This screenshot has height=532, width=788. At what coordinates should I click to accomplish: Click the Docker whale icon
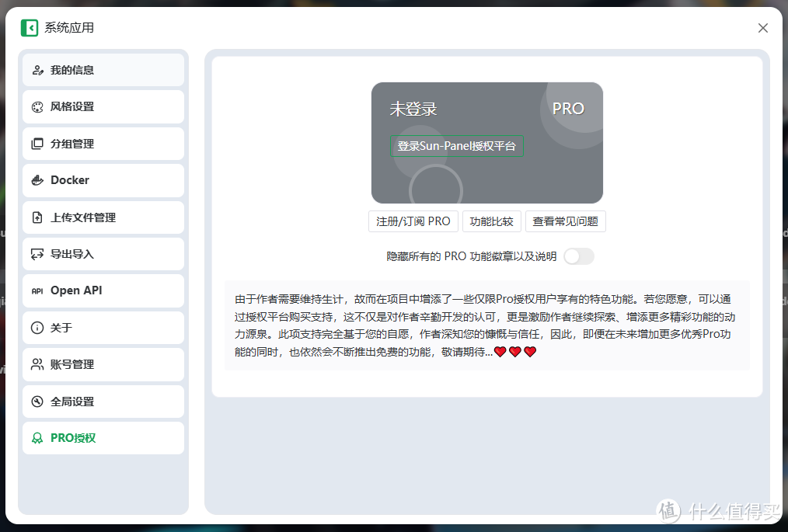pos(38,180)
